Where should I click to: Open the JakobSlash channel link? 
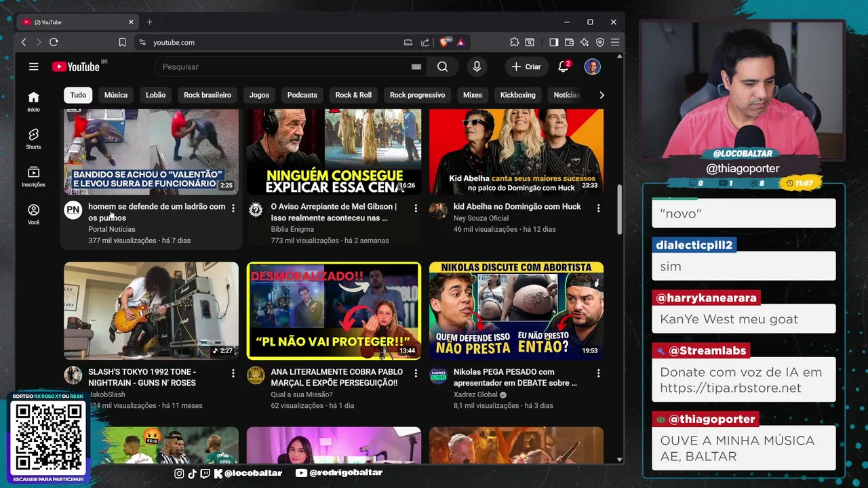coord(106,394)
